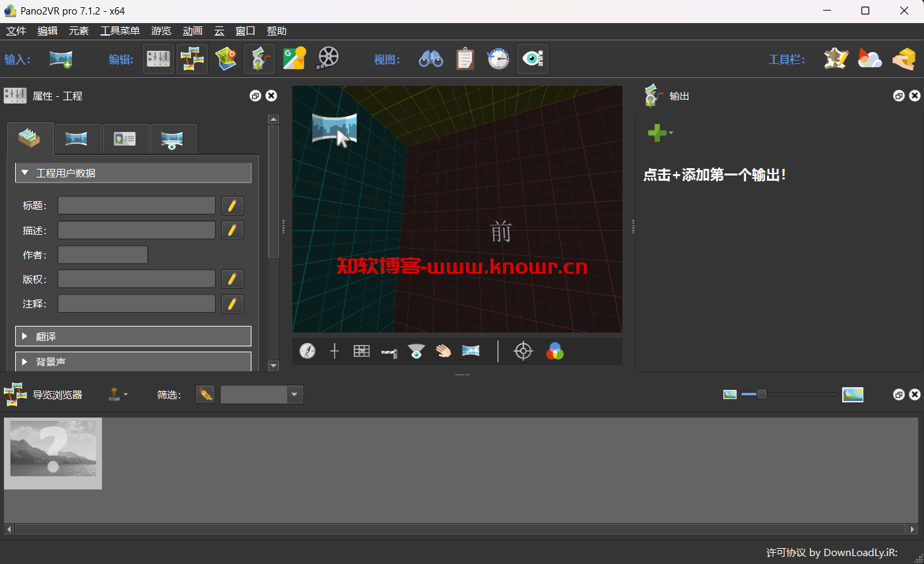Viewport: 924px width, 564px height.
Task: Float the 属性 - 工程 panel
Action: click(255, 96)
